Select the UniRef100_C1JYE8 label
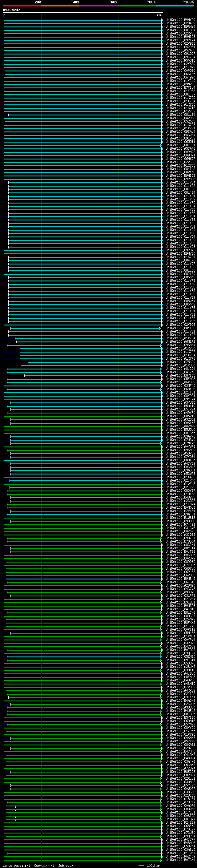197x868 pixels. pos(180,209)
